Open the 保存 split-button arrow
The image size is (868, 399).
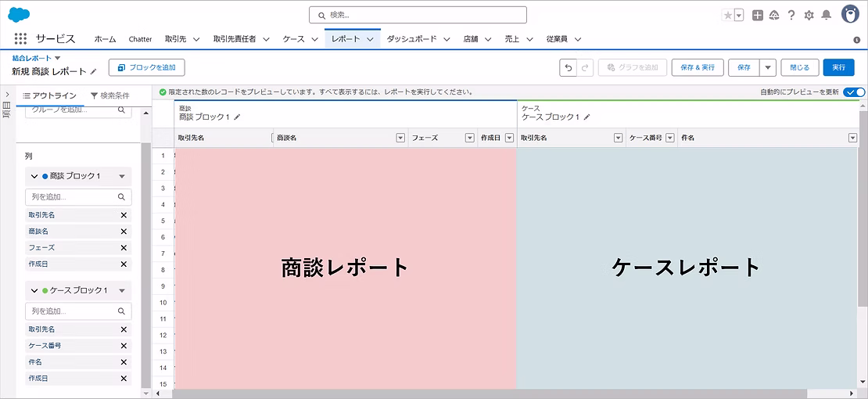click(x=767, y=67)
